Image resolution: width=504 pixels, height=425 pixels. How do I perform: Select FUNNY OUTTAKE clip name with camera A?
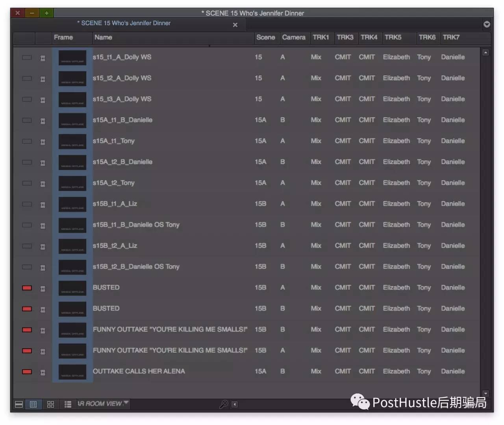pos(170,350)
